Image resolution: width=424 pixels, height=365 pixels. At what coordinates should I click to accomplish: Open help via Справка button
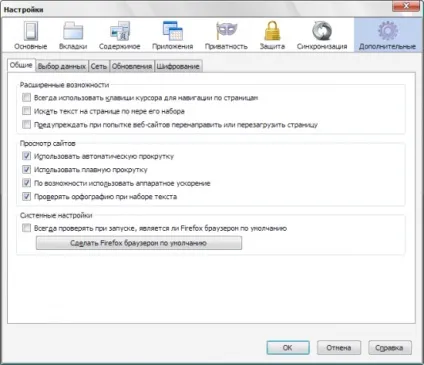pyautogui.click(x=390, y=348)
